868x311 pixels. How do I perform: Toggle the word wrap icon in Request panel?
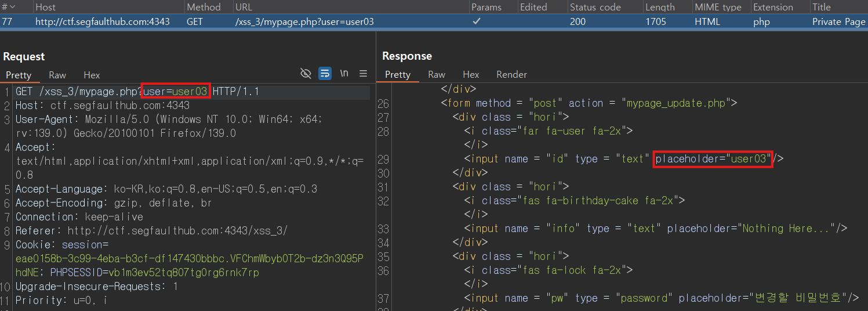(x=325, y=73)
